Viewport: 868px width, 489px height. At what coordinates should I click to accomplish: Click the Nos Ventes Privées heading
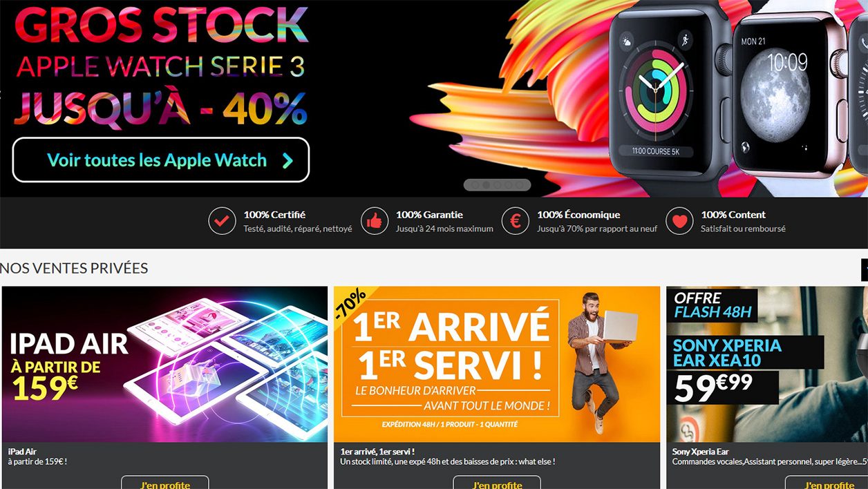tap(74, 268)
